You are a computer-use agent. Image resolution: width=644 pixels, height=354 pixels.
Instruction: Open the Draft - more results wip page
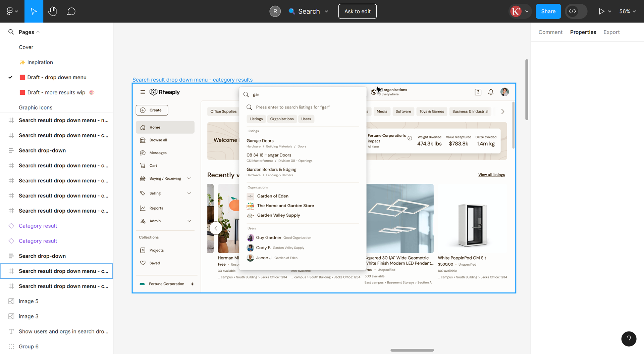pyautogui.click(x=56, y=92)
